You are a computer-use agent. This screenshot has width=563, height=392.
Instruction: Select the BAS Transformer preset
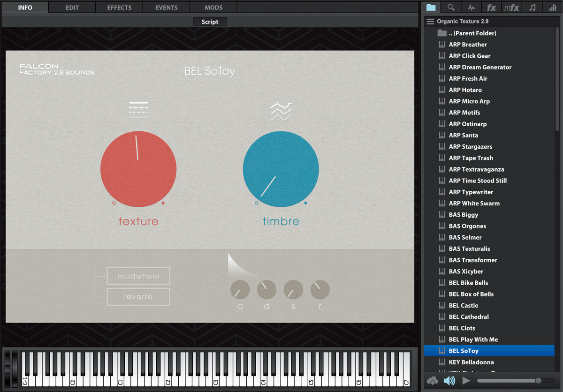489,260
